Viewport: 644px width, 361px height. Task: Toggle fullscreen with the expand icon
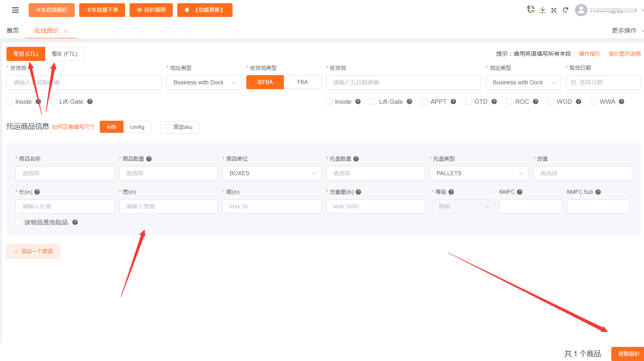(x=554, y=10)
